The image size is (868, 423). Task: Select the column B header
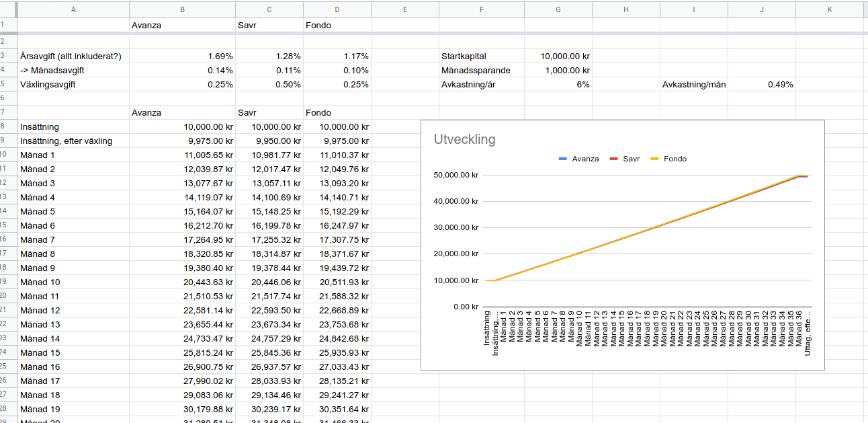[x=181, y=9]
